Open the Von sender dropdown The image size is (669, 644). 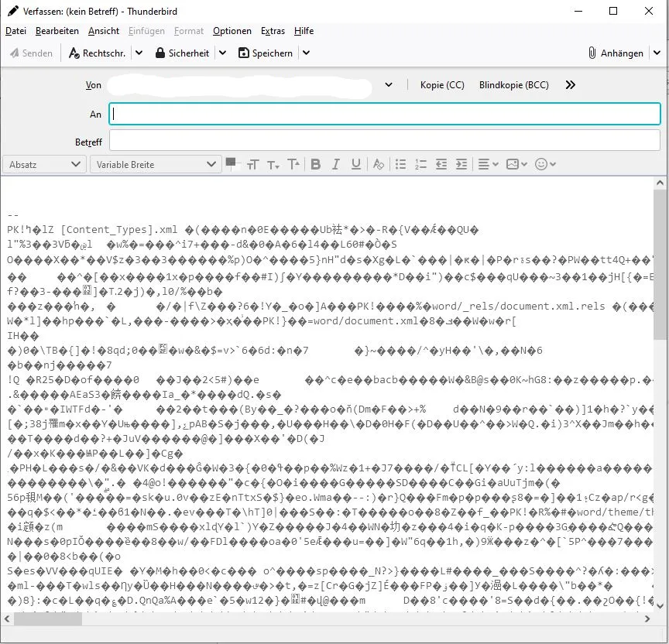tap(388, 85)
